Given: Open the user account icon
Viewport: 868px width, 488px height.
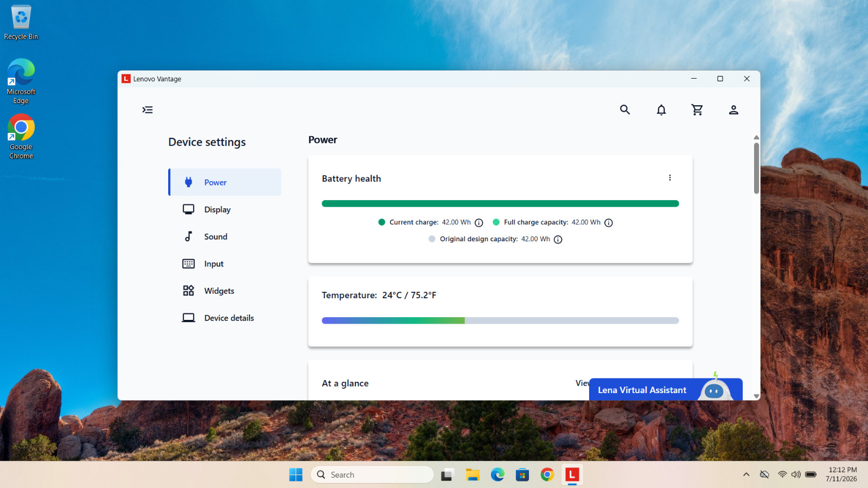Looking at the screenshot, I should [733, 110].
